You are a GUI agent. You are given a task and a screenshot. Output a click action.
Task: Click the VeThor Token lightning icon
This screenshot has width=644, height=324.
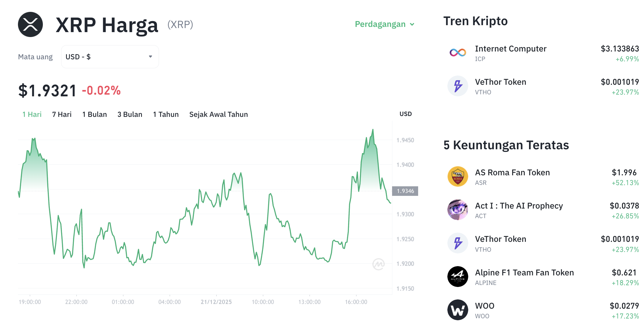(x=458, y=86)
